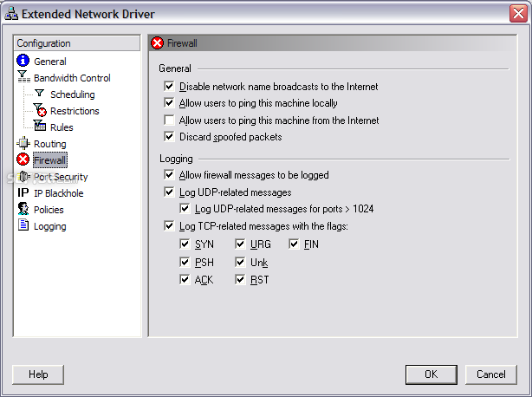Uncheck Allow users to ping this machine locally
Image resolution: width=532 pixels, height=397 pixels.
(169, 102)
